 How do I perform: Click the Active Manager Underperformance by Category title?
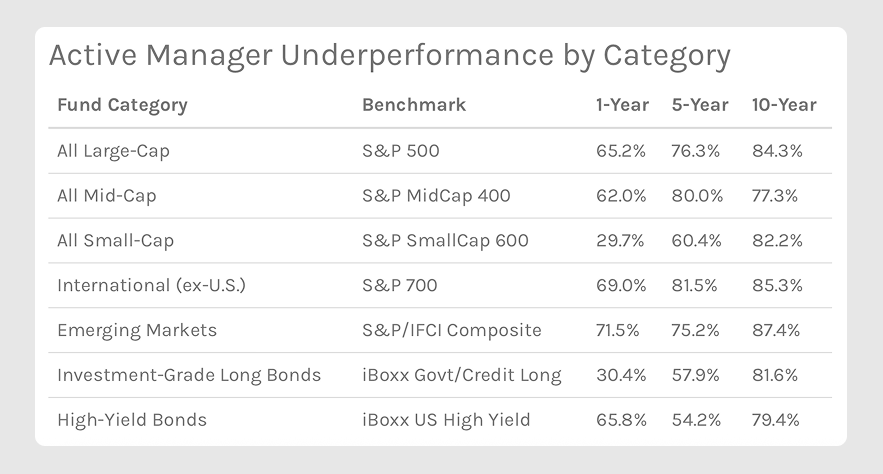389,55
